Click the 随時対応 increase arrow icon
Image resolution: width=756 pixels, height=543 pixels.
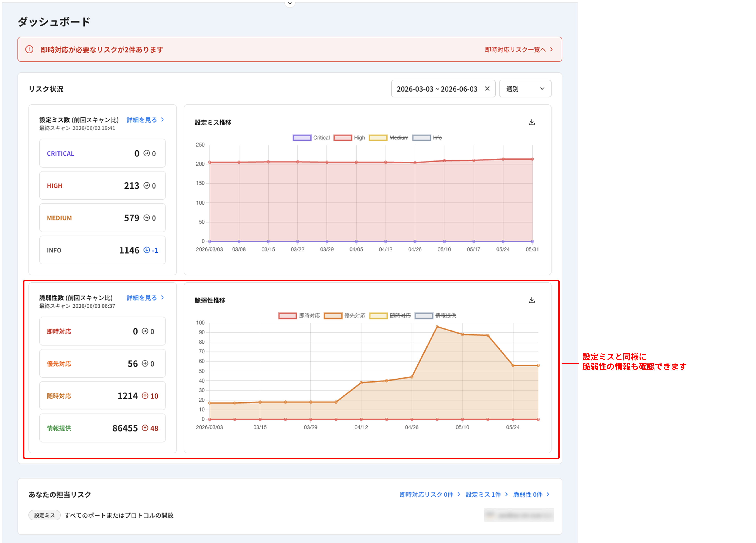click(145, 396)
